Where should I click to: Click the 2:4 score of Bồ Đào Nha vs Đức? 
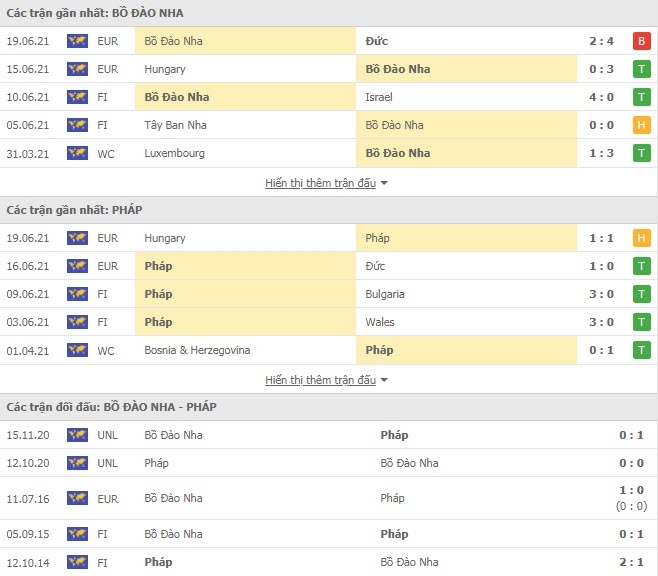pos(601,41)
